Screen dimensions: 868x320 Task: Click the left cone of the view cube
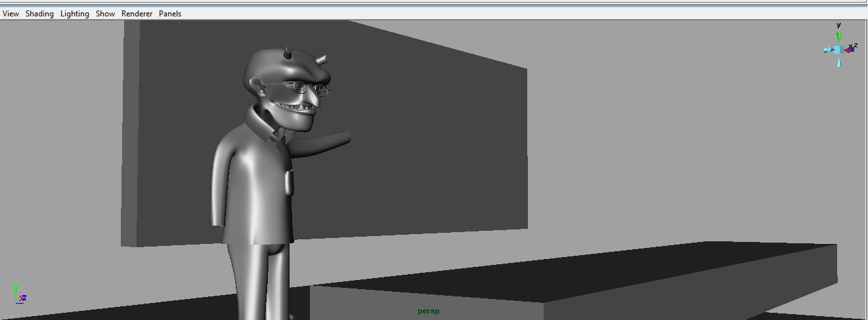[828, 50]
